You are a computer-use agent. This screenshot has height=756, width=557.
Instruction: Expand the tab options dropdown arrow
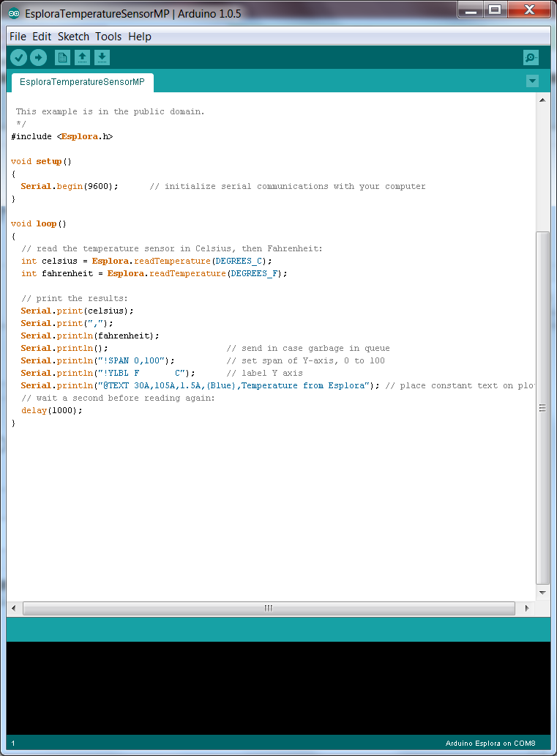tap(532, 81)
